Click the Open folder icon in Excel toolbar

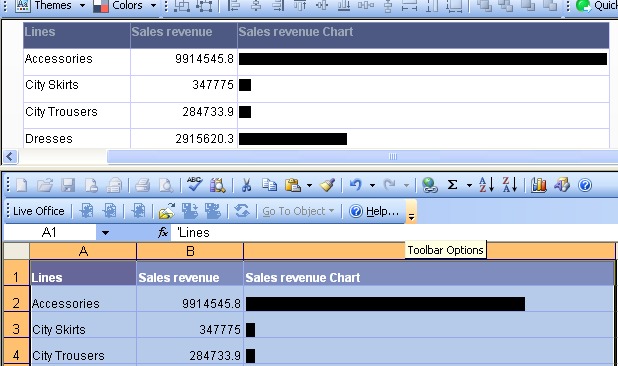[x=45, y=185]
